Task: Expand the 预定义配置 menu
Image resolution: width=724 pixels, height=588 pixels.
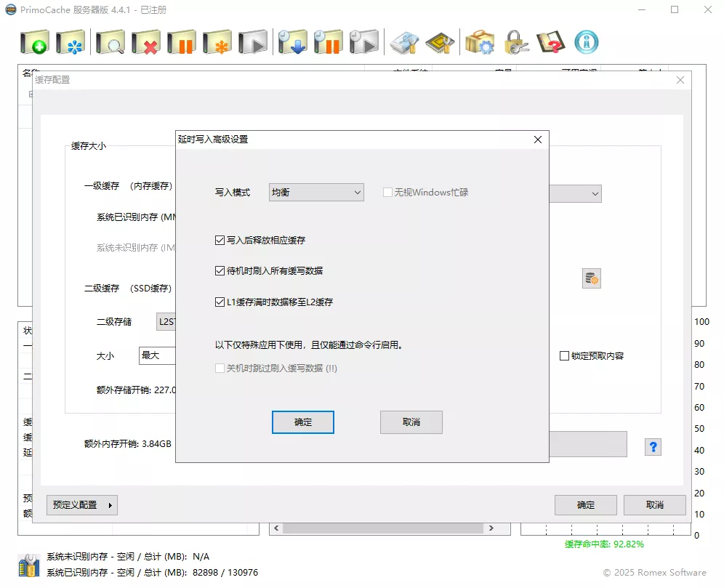Action: coord(81,504)
